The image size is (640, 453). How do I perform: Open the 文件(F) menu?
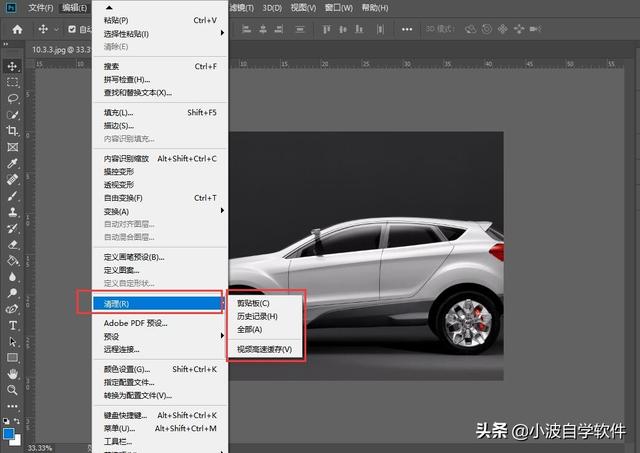[x=40, y=7]
